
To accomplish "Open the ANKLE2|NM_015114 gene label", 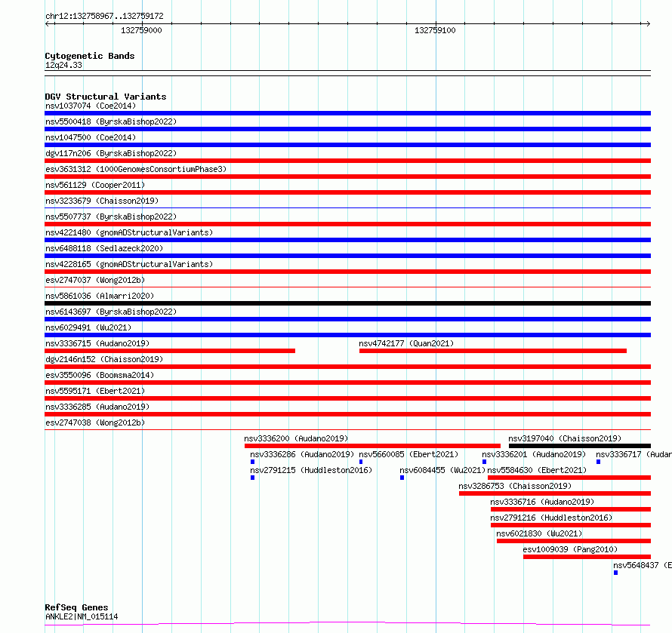I will pyautogui.click(x=82, y=616).
